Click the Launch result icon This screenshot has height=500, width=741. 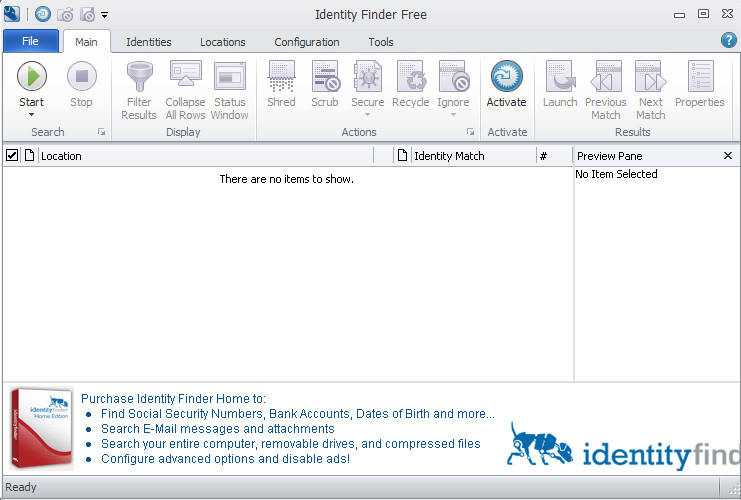click(x=560, y=76)
